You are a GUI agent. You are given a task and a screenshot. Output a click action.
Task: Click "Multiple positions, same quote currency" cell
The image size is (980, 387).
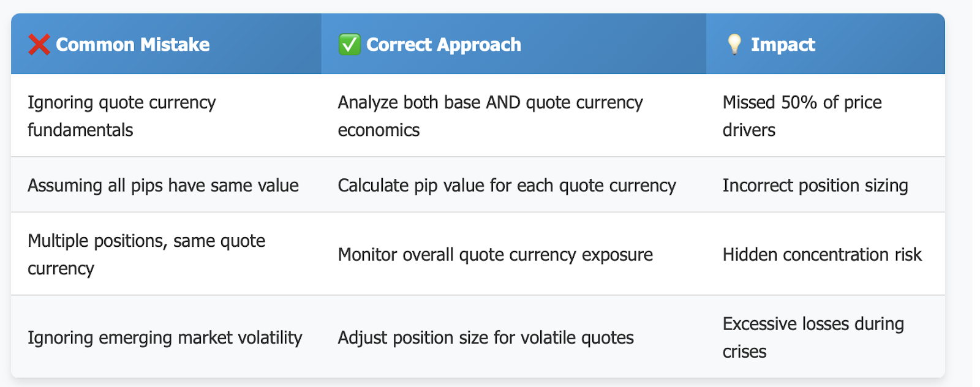146,254
